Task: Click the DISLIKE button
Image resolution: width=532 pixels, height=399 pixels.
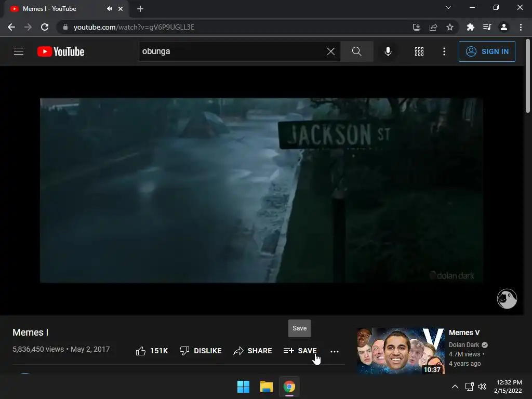Action: (201, 351)
